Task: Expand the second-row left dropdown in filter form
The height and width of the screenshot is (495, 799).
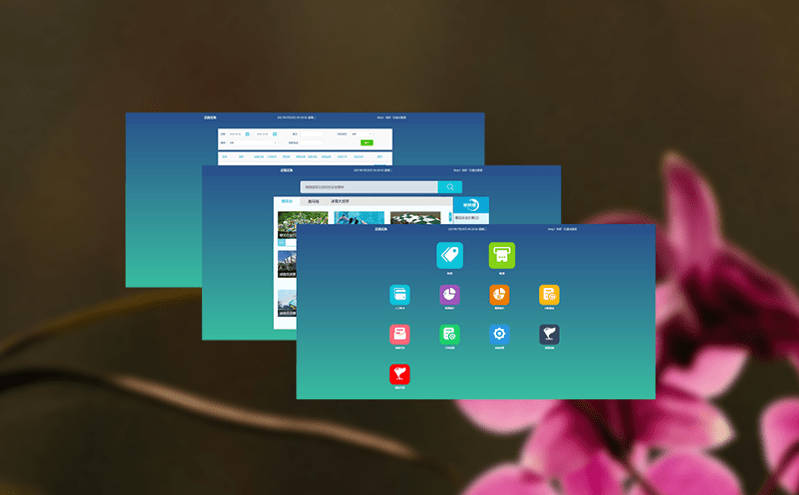Action: [250, 143]
